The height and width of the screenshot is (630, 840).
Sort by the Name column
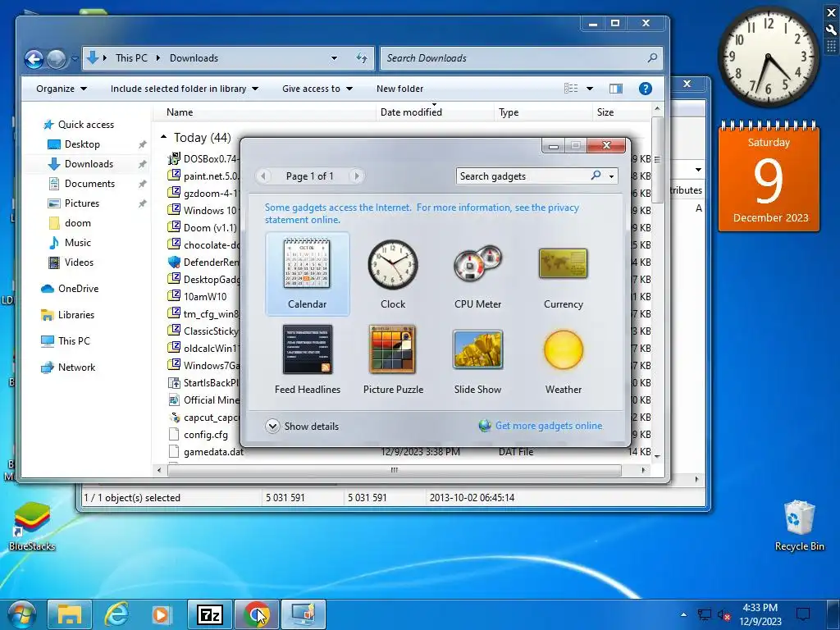[x=265, y=112]
